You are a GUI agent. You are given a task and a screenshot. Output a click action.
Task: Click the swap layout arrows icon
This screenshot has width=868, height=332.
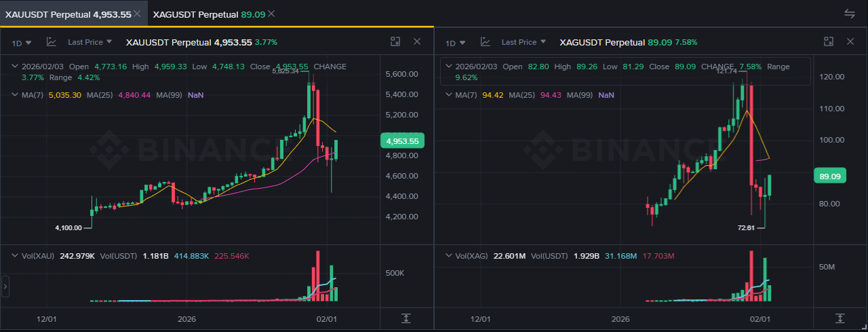pos(850,14)
